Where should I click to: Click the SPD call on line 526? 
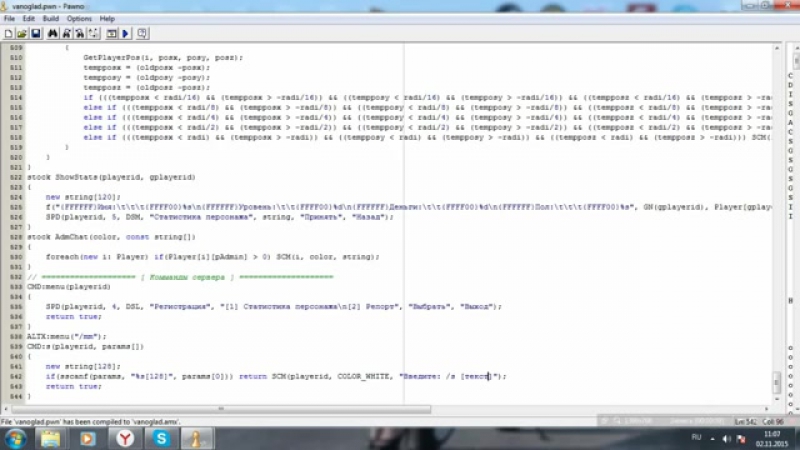[x=219, y=217]
